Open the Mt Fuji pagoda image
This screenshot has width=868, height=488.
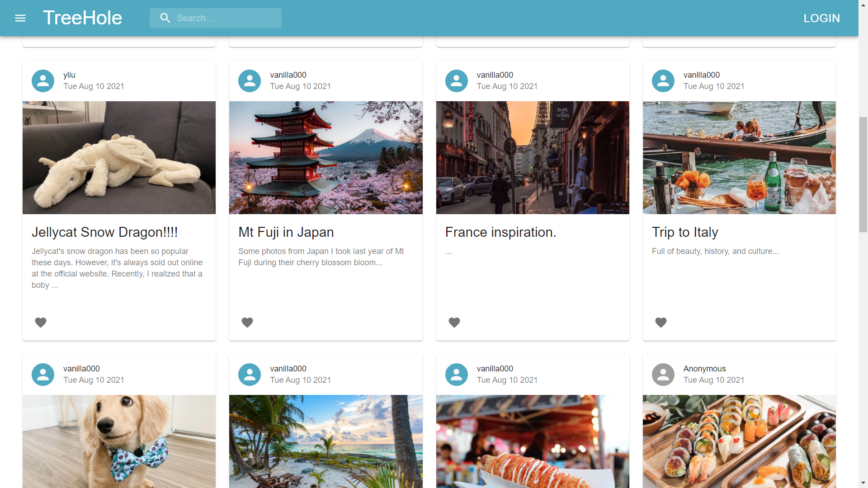click(x=325, y=158)
